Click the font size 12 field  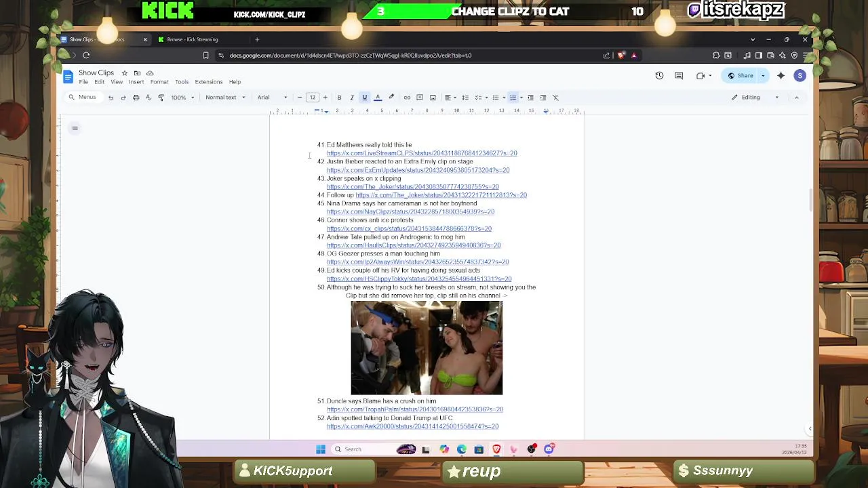tap(313, 98)
